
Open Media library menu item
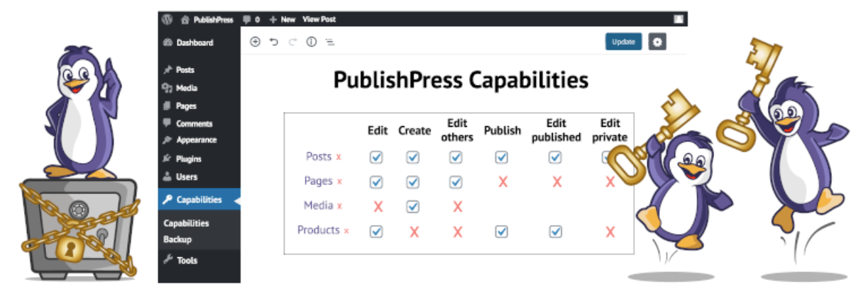tap(180, 88)
